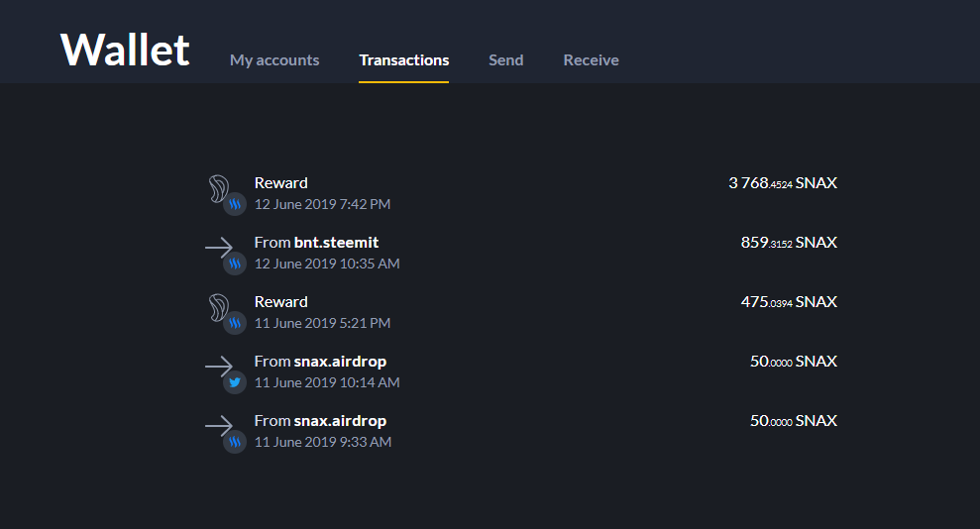Image resolution: width=980 pixels, height=529 pixels.
Task: Click the Snax reward icon dated 12 June
Action: (x=217, y=187)
